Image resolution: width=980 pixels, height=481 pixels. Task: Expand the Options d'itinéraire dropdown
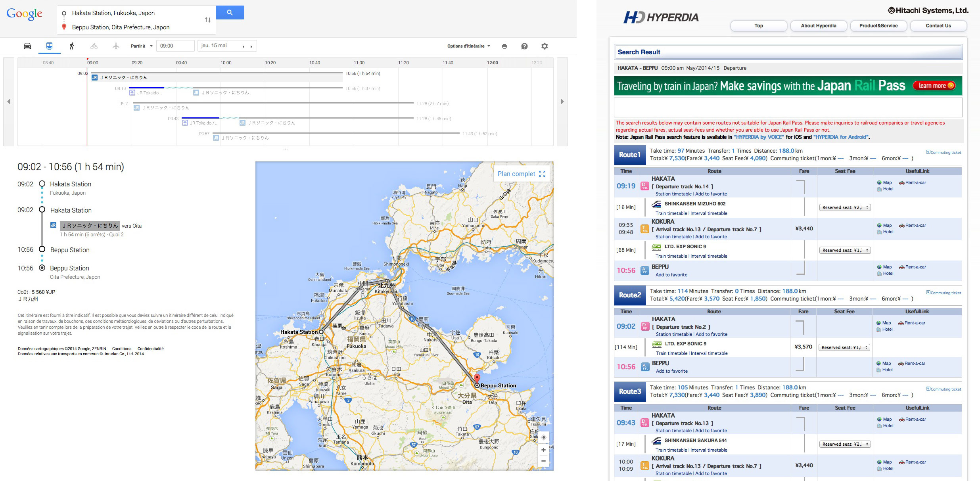coord(469,46)
